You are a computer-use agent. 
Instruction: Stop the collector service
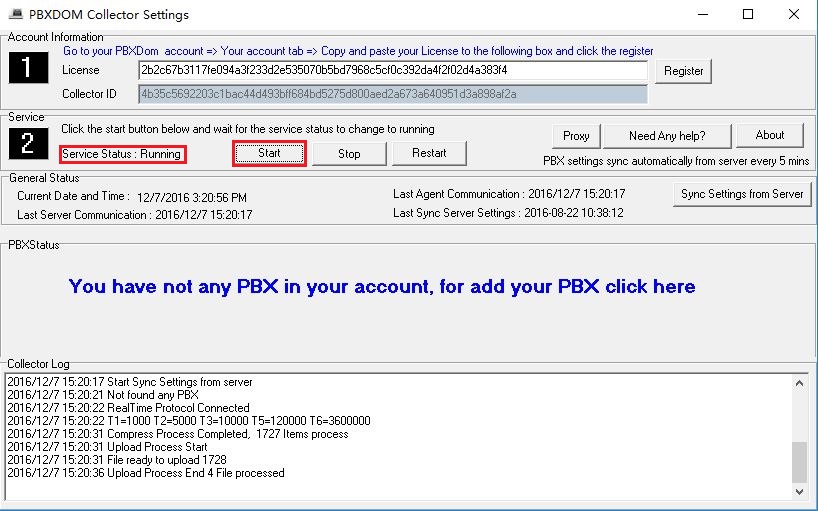[x=349, y=154]
